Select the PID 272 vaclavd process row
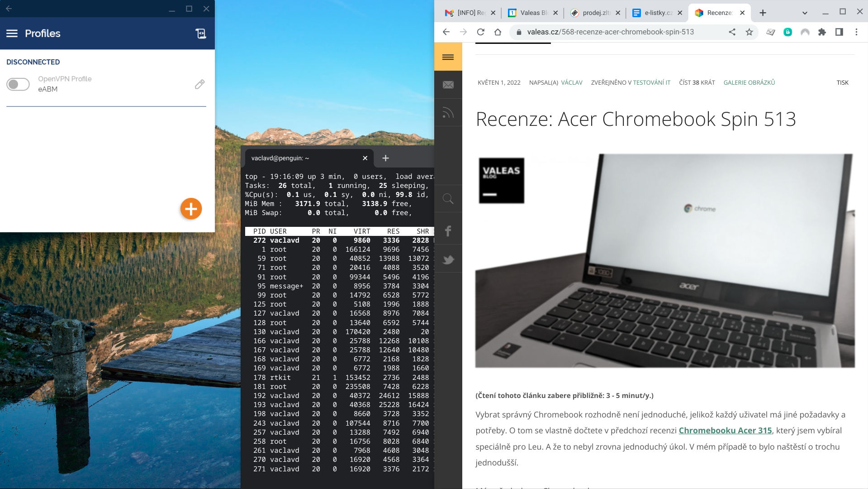The width and height of the screenshot is (868, 489). click(x=340, y=240)
